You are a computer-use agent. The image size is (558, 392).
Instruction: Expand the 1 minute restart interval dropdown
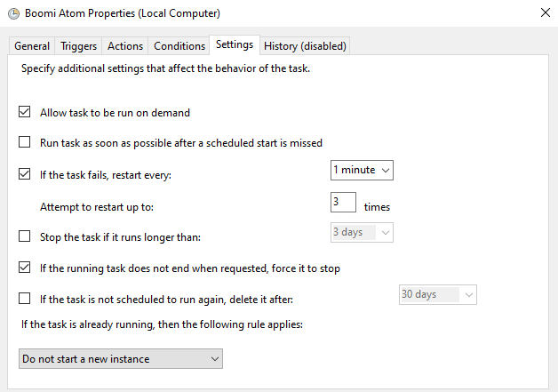pos(362,170)
